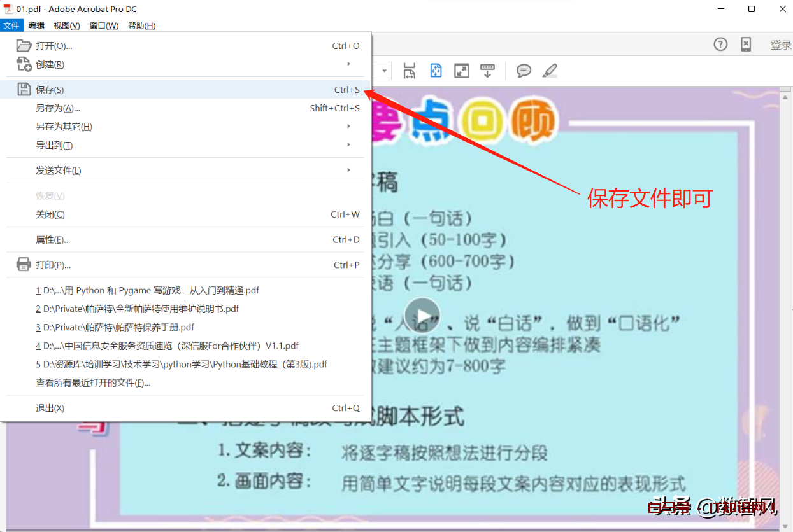Select the fit-to-page-width icon

(x=410, y=71)
